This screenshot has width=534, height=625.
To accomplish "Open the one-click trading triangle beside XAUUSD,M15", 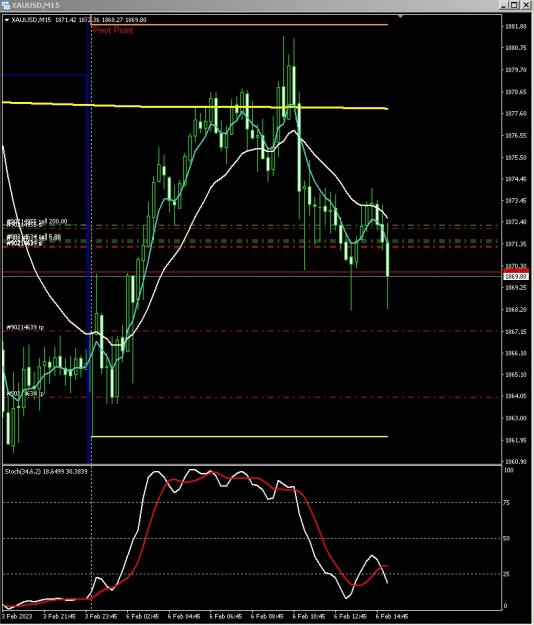I will coord(7,20).
